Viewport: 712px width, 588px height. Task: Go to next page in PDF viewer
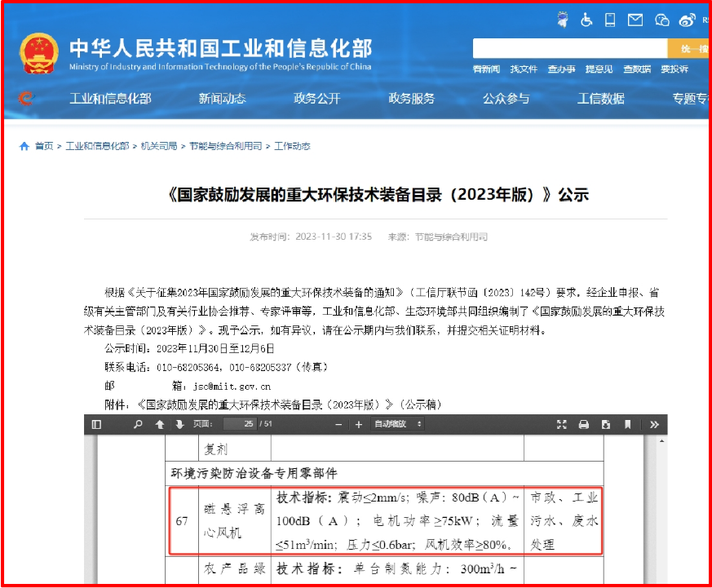(179, 424)
